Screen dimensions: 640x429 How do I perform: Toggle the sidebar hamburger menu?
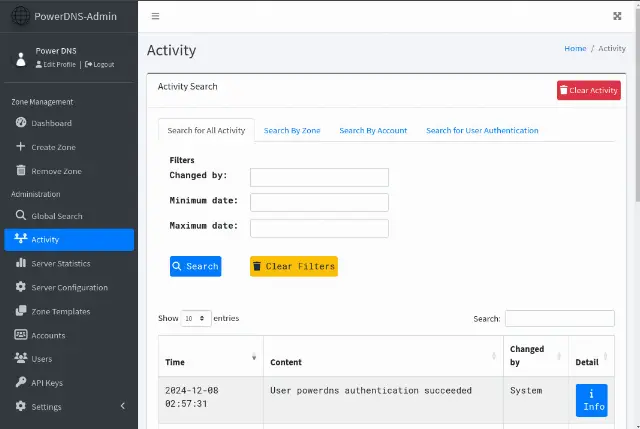point(155,16)
